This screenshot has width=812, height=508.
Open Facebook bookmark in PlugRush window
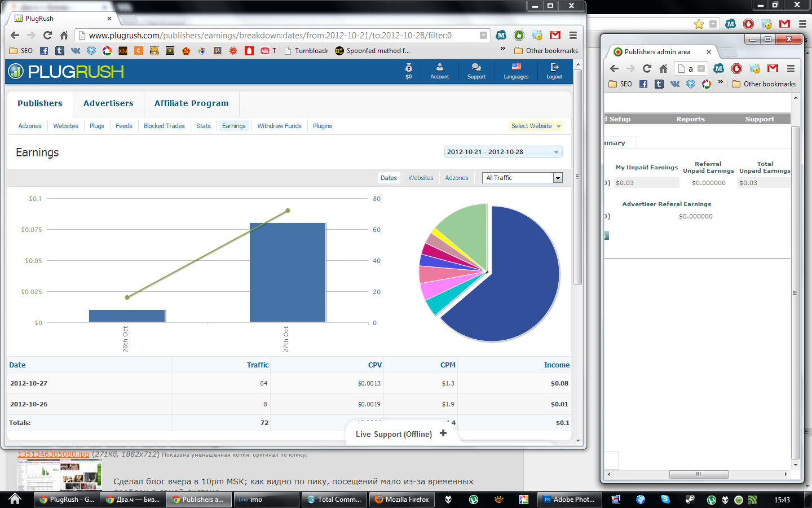coord(43,51)
